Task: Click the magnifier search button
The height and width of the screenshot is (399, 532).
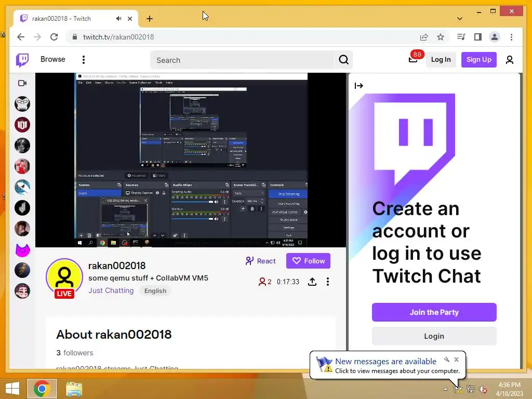Action: [x=344, y=60]
